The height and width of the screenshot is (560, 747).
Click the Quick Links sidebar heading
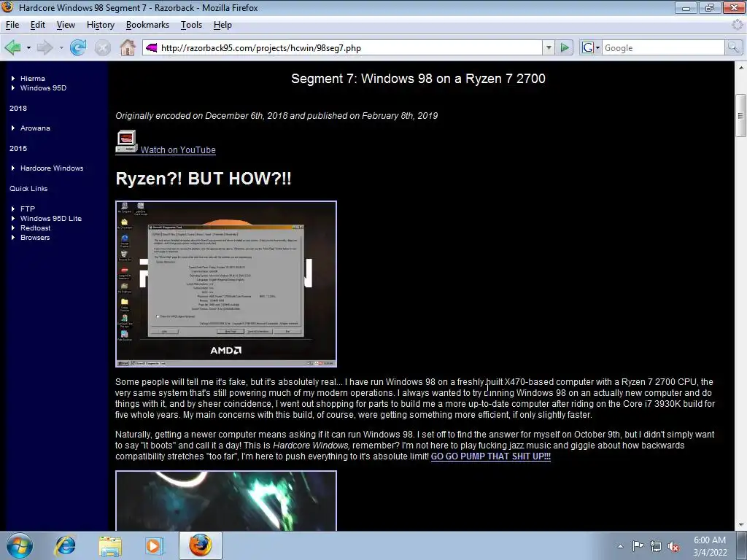coord(28,188)
